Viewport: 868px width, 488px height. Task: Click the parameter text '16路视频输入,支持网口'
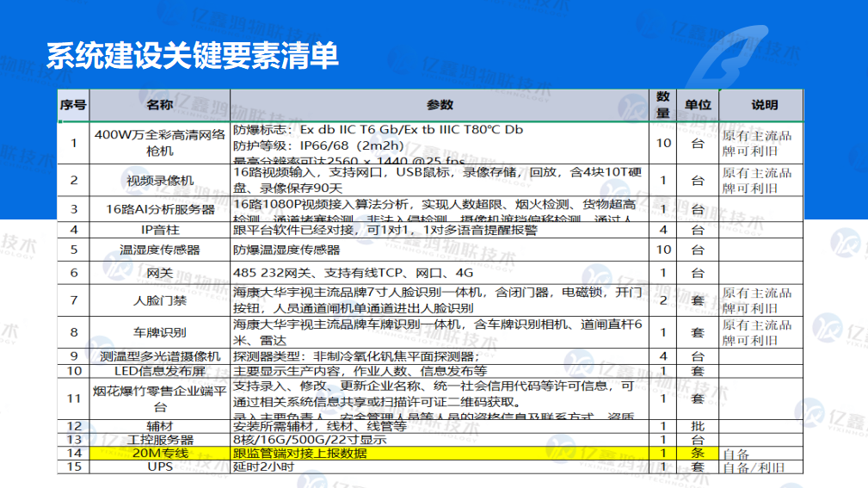point(308,172)
